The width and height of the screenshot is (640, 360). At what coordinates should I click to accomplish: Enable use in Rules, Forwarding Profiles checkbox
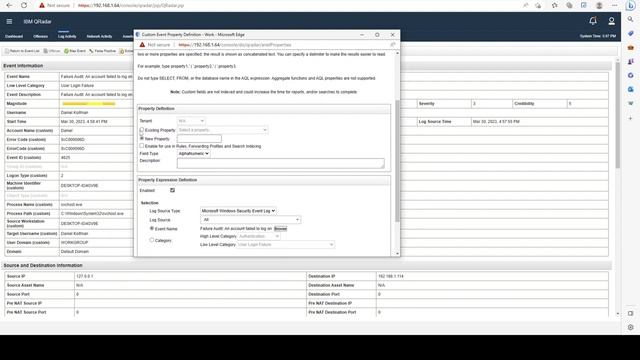[142, 146]
